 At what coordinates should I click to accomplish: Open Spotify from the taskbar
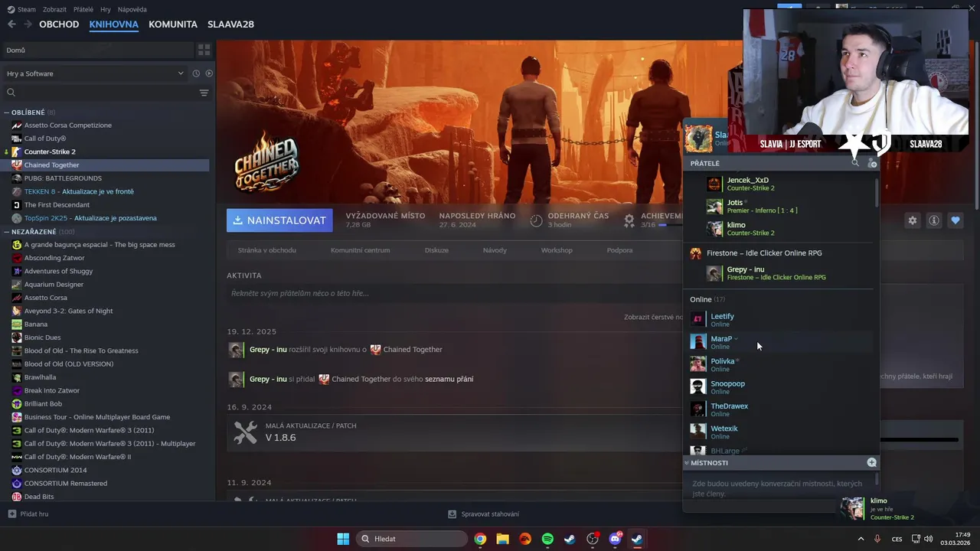[x=547, y=539]
